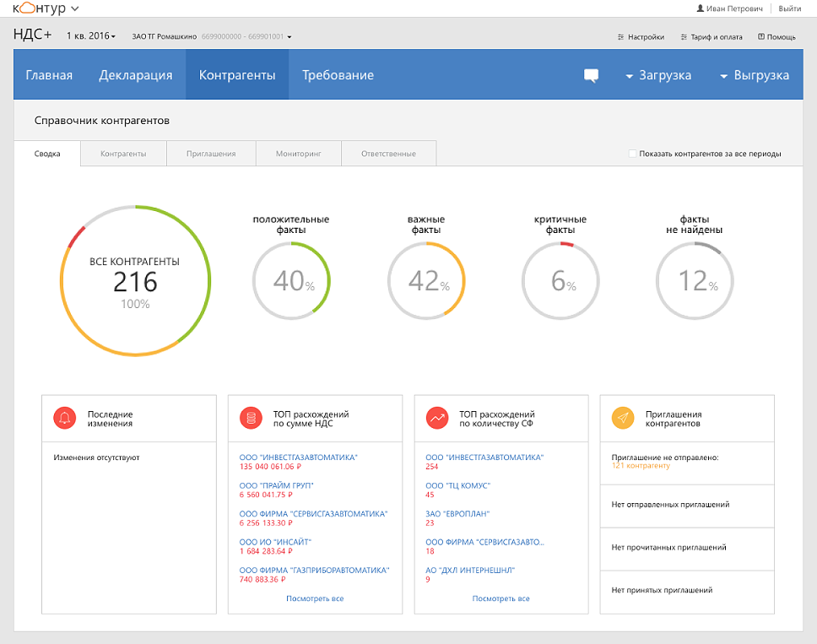Click Посмотреть все under ТОП по сумме НДС
The height and width of the screenshot is (644, 817).
pyautogui.click(x=315, y=598)
